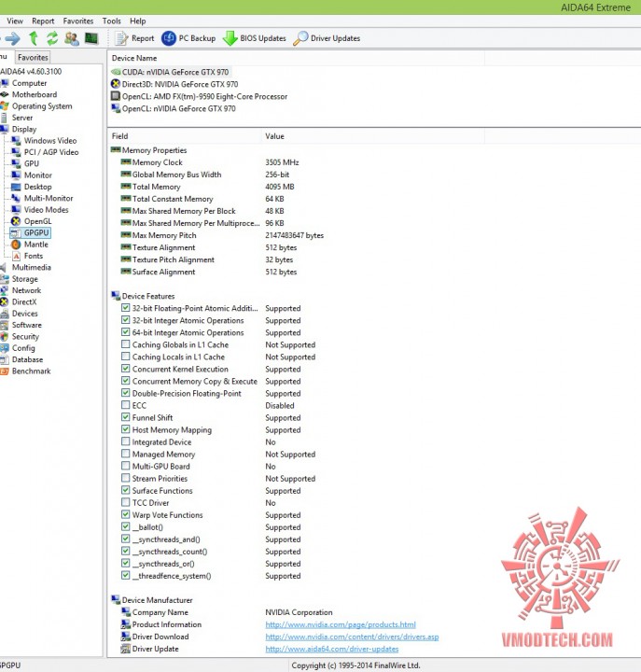
Task: Open the Monitor page
Action: [x=37, y=175]
